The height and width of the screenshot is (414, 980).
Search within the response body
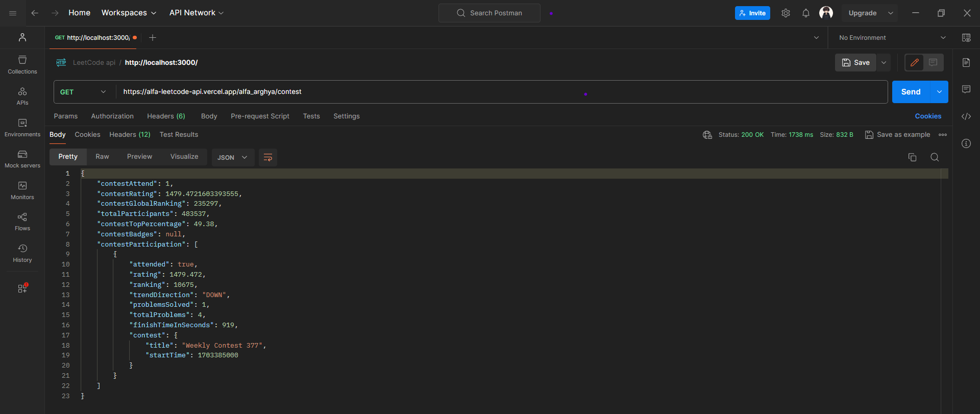coord(935,157)
